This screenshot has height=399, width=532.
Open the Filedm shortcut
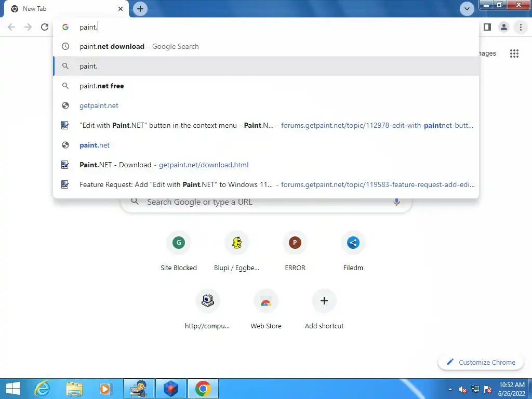tap(353, 251)
